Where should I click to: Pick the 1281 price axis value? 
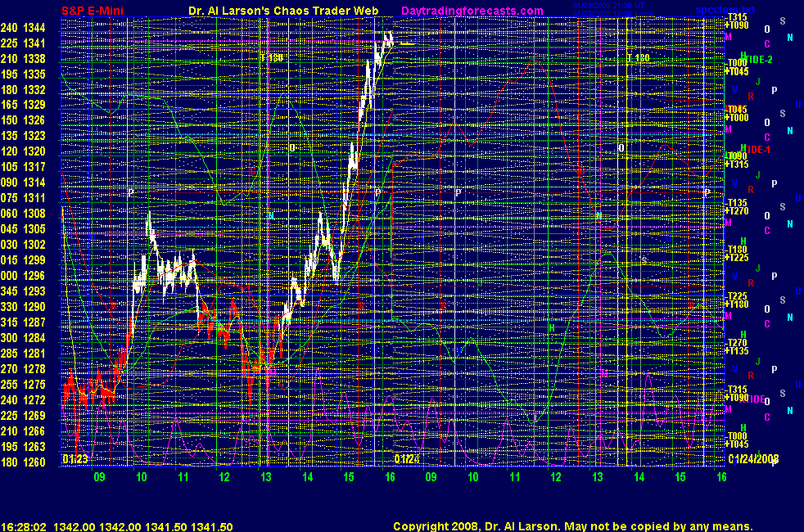coord(34,354)
